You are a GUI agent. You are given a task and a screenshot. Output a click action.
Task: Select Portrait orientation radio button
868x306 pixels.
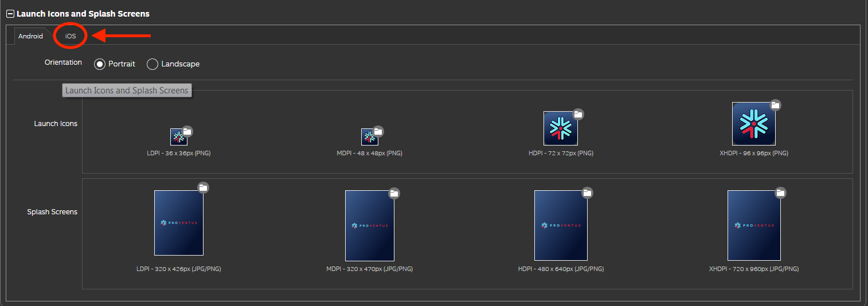point(99,64)
